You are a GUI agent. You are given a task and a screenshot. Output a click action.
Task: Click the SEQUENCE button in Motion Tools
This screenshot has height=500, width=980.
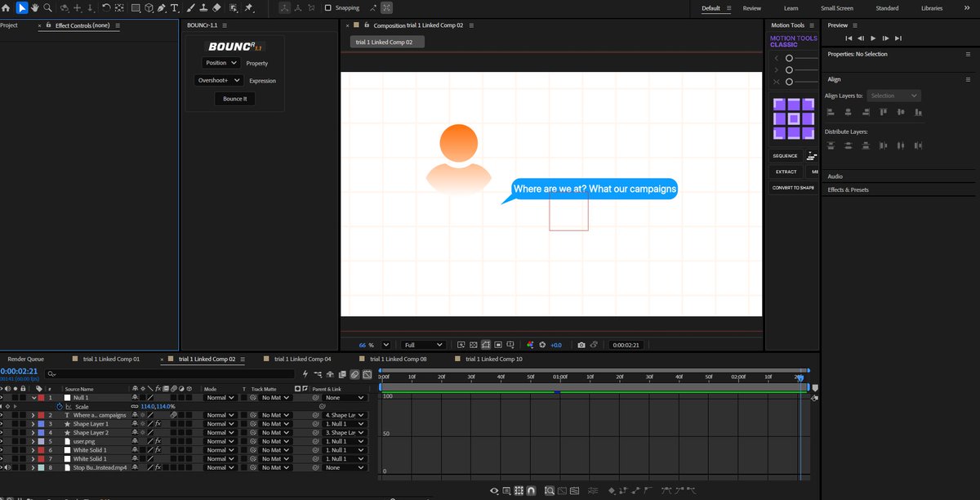(785, 155)
